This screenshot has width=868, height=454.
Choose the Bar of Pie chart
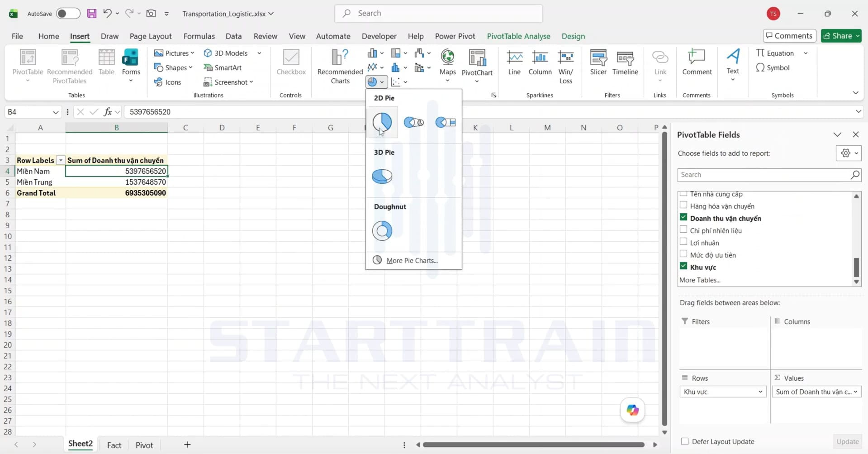pos(446,122)
